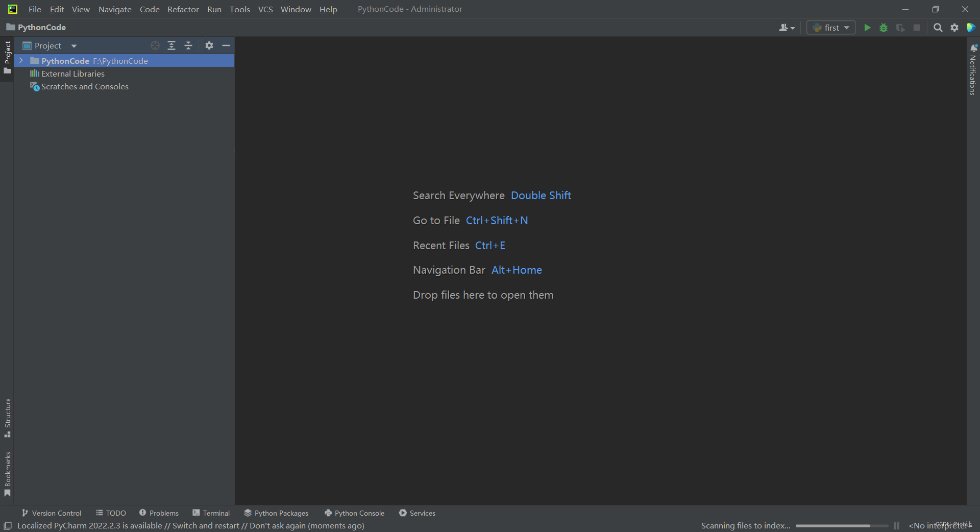The image size is (980, 532).
Task: Toggle the Bookmarks sidebar tab
Action: click(x=7, y=474)
